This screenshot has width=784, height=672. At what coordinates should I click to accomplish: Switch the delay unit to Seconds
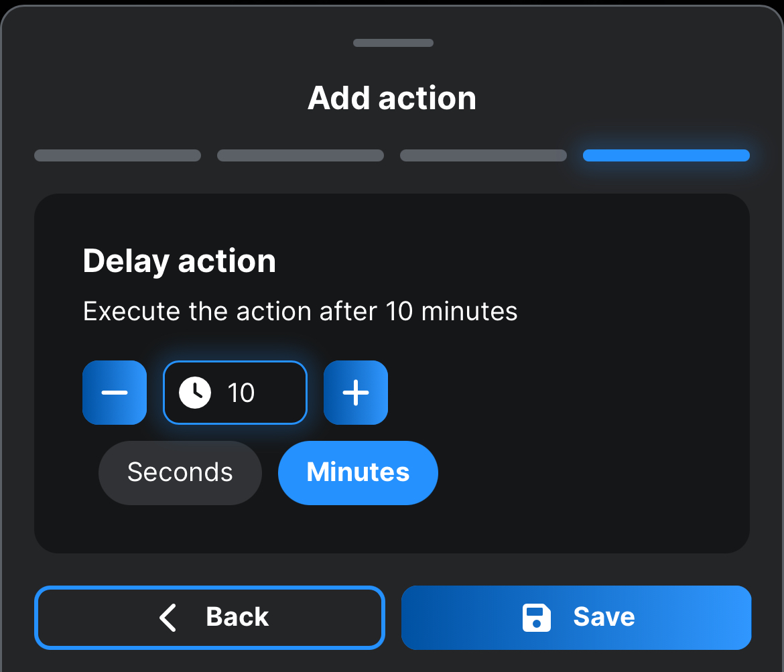point(180,473)
